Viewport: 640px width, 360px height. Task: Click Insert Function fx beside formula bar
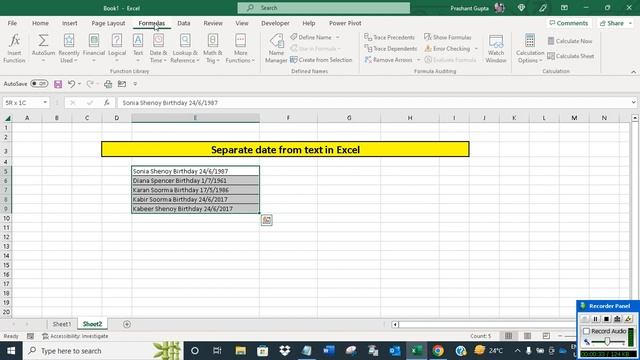(x=107, y=103)
